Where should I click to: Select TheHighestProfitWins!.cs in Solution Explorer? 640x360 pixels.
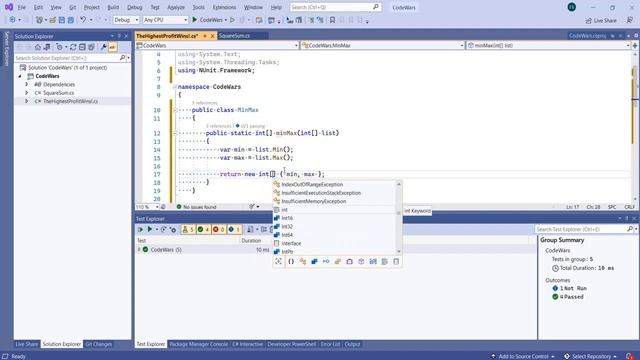pos(70,101)
